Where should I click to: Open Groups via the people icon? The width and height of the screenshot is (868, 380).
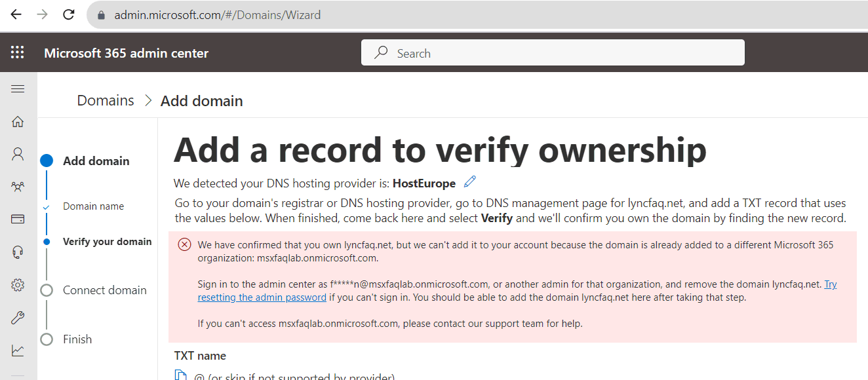click(x=18, y=187)
